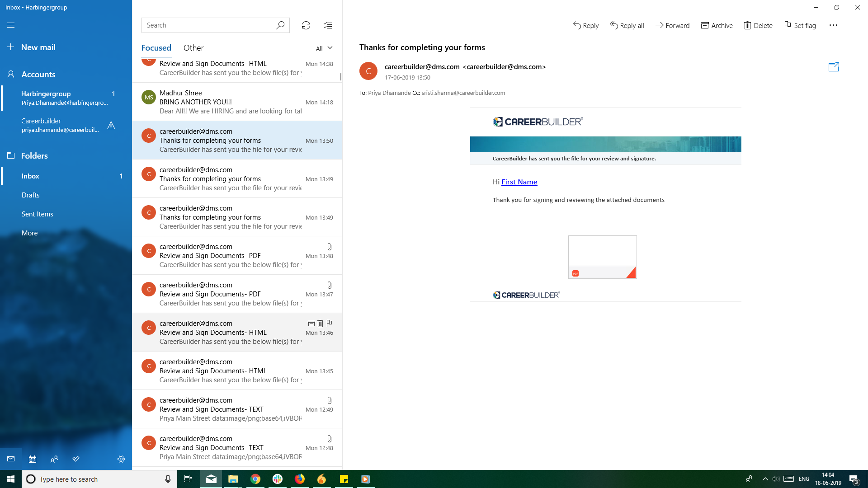Open message in new window icon
The height and width of the screenshot is (488, 868).
tap(834, 67)
